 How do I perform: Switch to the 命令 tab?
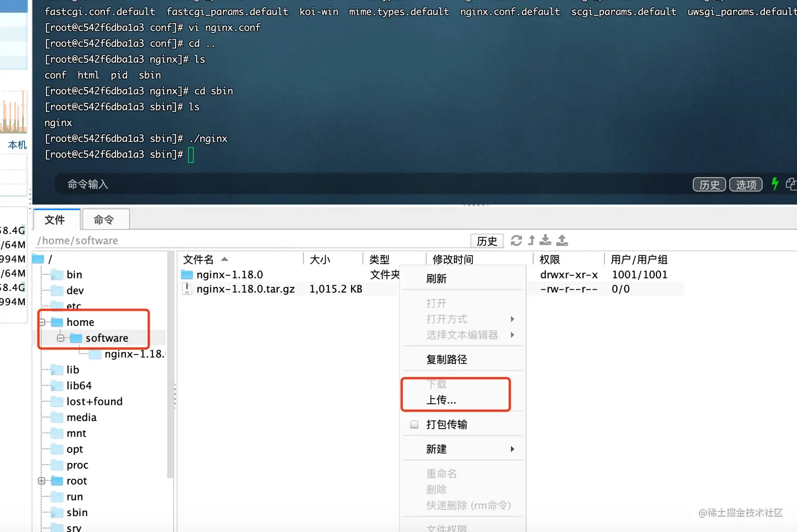point(105,219)
